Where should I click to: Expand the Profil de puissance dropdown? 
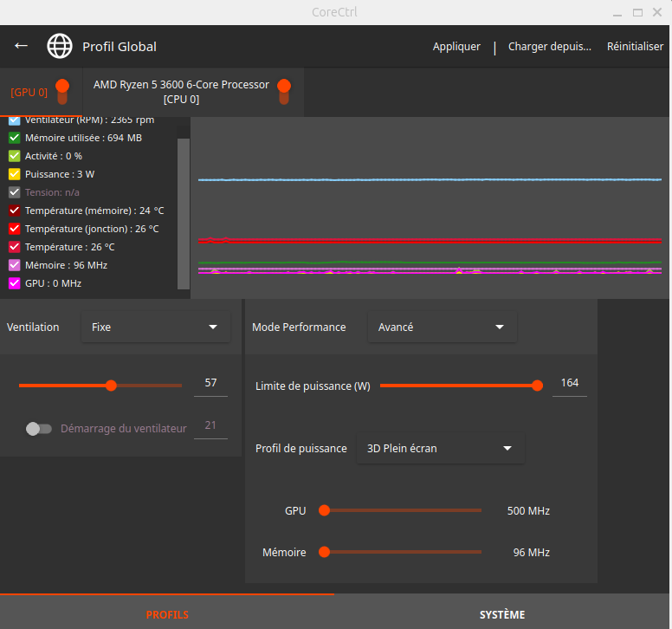pos(440,449)
